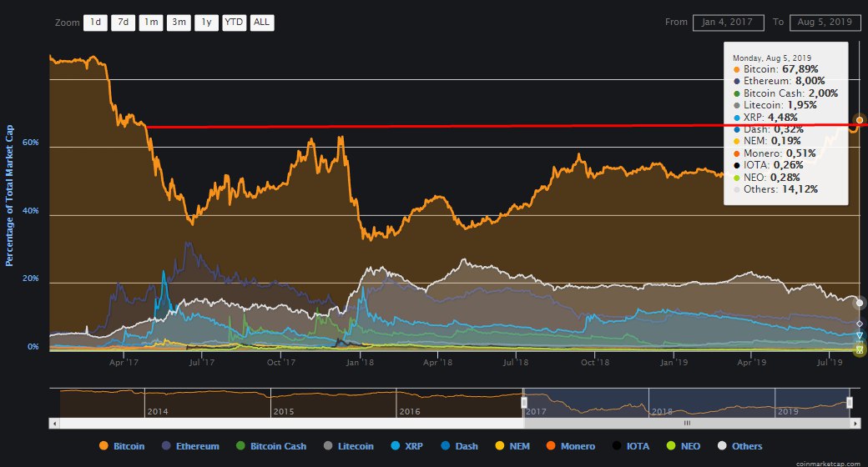Toggle XRP series in legend
This screenshot has height=467, width=868.
pyautogui.click(x=407, y=446)
